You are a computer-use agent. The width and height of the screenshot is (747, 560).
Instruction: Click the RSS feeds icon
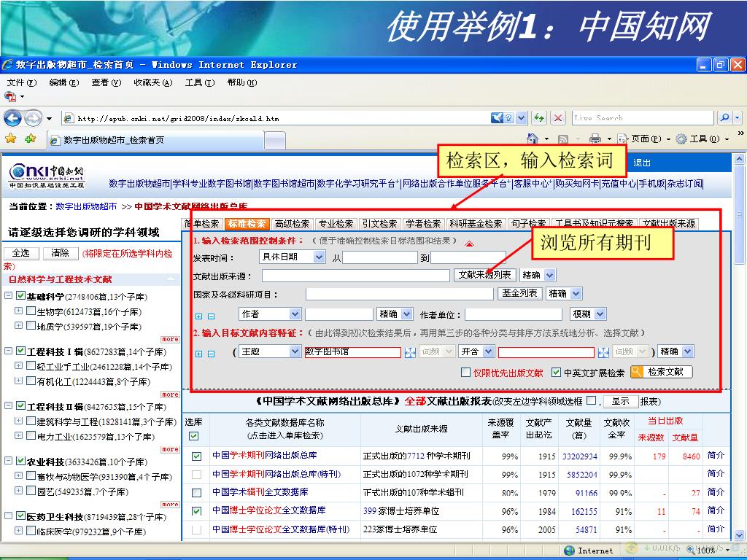click(x=562, y=139)
